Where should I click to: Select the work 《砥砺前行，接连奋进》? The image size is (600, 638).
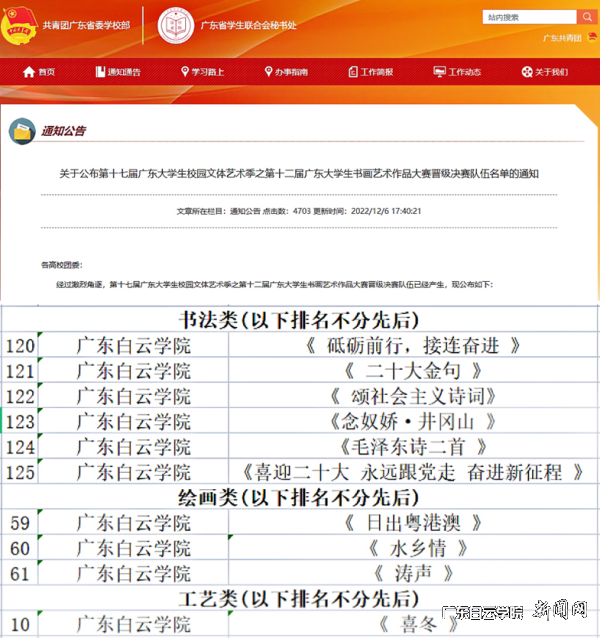(x=412, y=345)
